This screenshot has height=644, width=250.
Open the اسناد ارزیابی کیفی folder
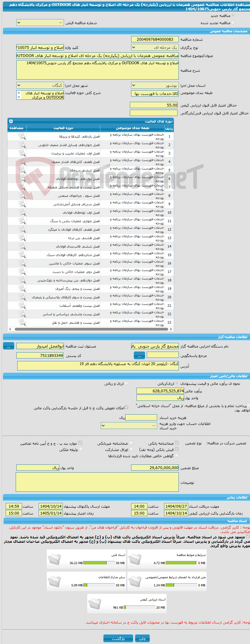95,604
